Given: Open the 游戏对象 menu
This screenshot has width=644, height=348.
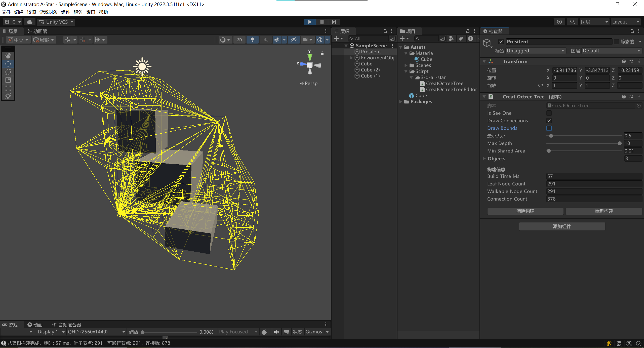Looking at the screenshot, I should click(x=48, y=12).
